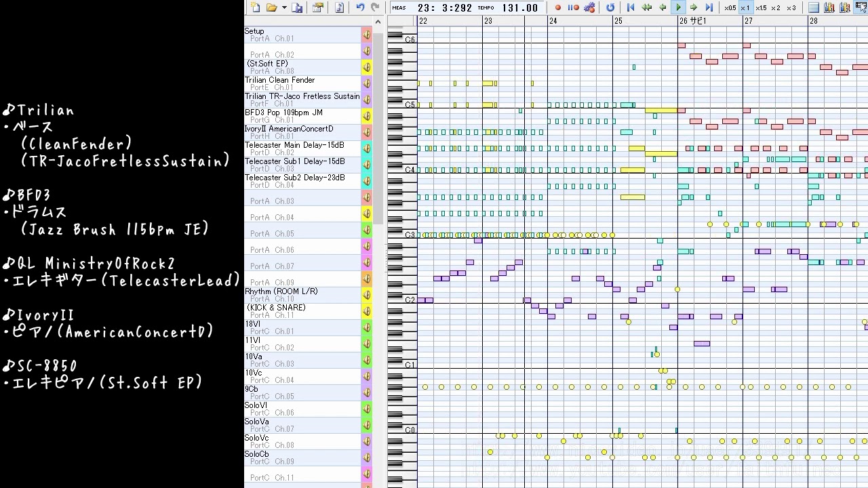Mute the IvoryII AmericanConcertD track
Screen dimensions: 868x488
[x=366, y=132]
